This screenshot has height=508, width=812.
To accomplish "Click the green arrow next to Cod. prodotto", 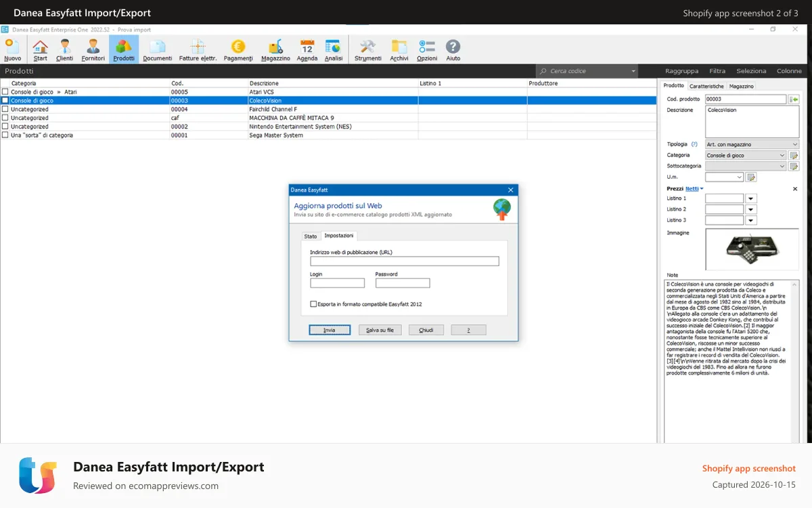I will (x=794, y=100).
